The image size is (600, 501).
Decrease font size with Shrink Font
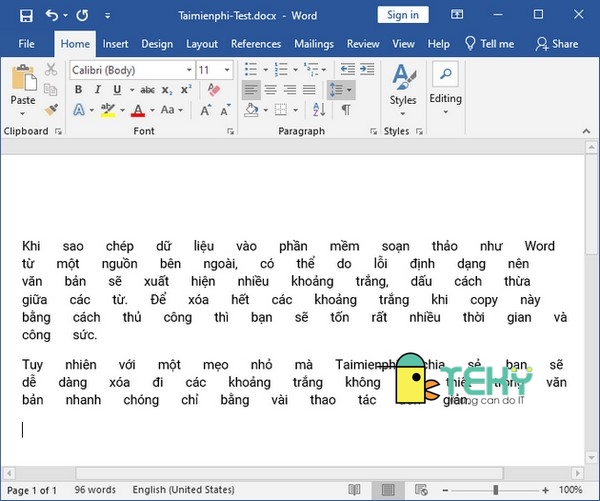[225, 110]
